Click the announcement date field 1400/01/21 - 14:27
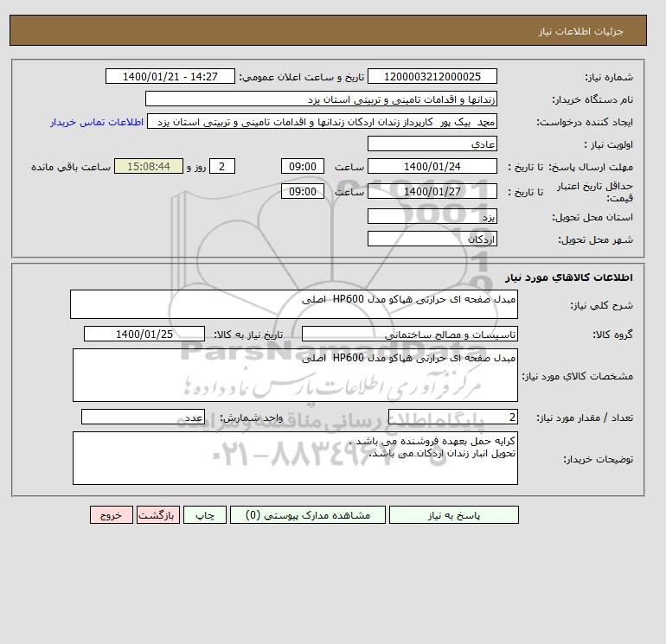Image resolution: width=666 pixels, height=644 pixels. [x=170, y=76]
